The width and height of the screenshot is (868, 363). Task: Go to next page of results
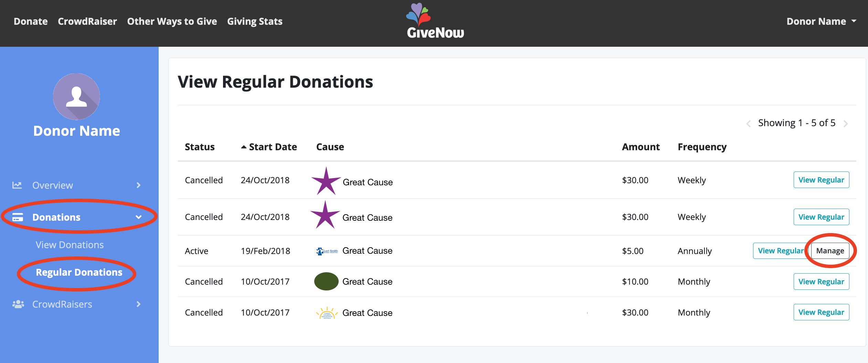[846, 123]
